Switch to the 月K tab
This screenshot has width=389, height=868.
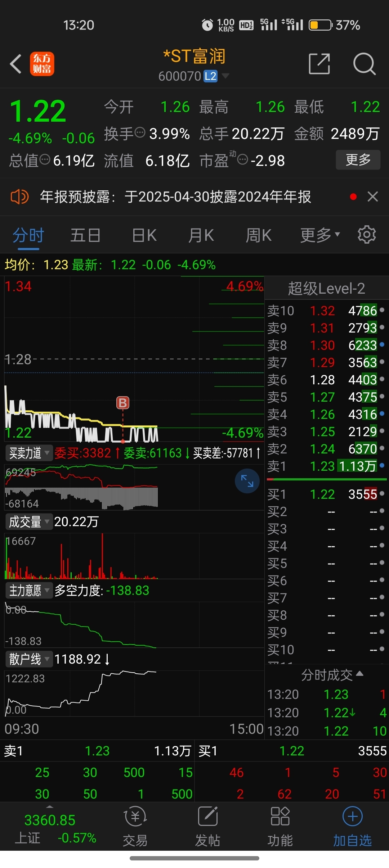(x=201, y=236)
